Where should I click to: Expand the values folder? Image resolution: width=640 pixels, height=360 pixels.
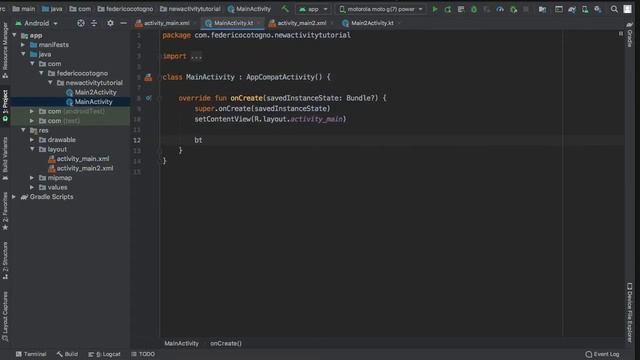click(x=32, y=187)
